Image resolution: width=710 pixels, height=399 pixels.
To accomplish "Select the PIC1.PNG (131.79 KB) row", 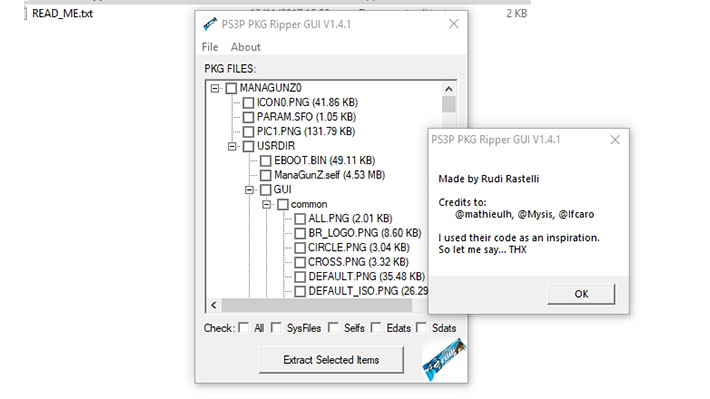I will 306,132.
